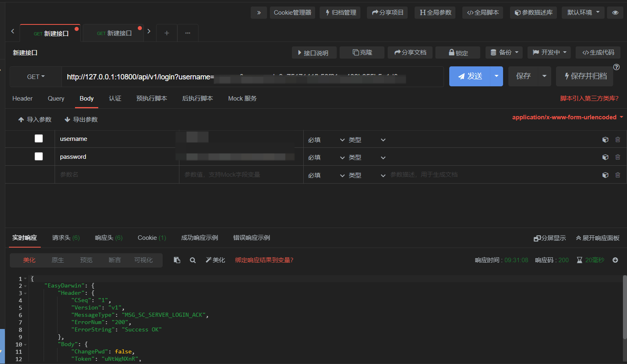
Task: Open the Cookie管理器 manager
Action: pyautogui.click(x=292, y=13)
